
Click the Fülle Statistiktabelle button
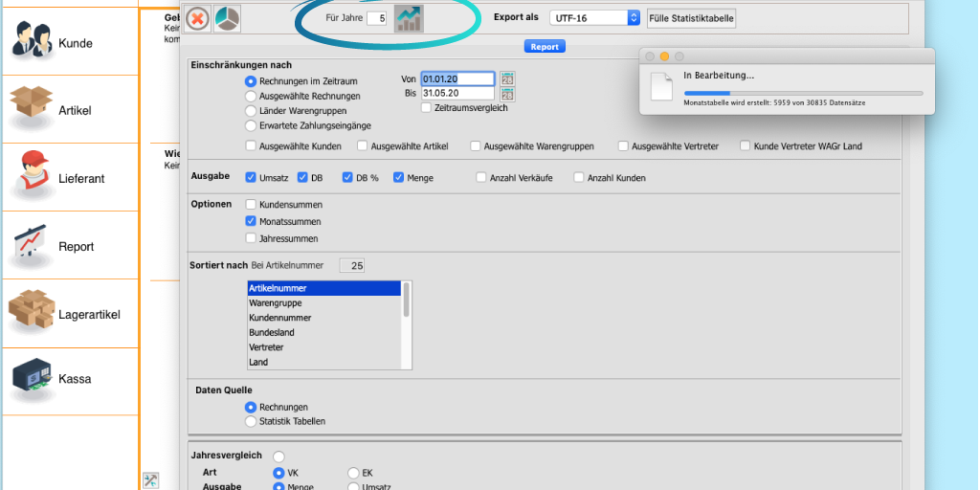[x=691, y=18]
